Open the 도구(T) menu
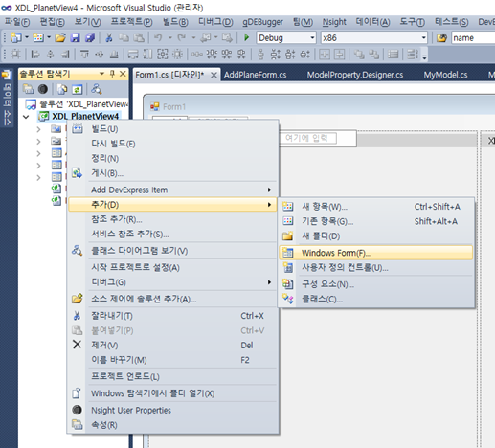The height and width of the screenshot is (448, 495). coord(412,22)
